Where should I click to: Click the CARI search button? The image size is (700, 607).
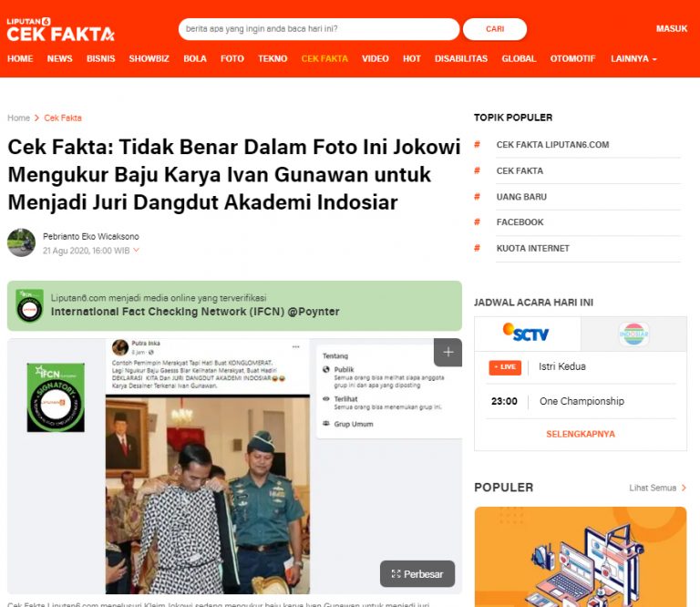point(495,29)
